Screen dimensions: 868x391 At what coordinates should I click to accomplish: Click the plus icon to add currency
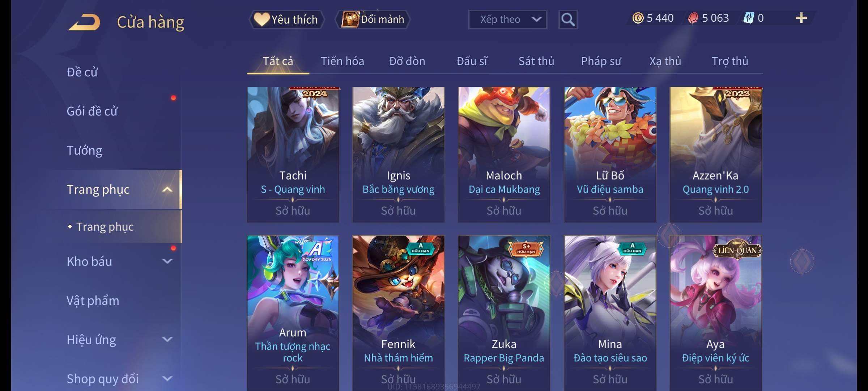(801, 18)
